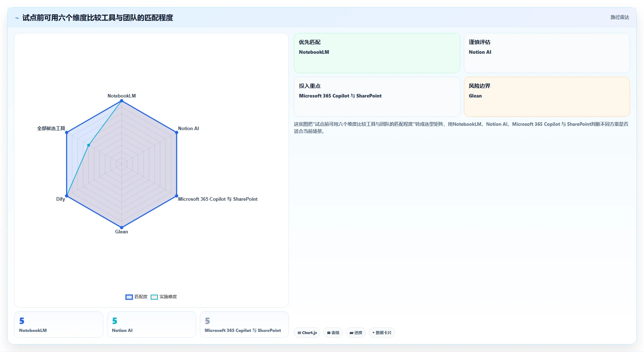Select the Chart.js tag chip
The image size is (644, 352).
coord(307,333)
